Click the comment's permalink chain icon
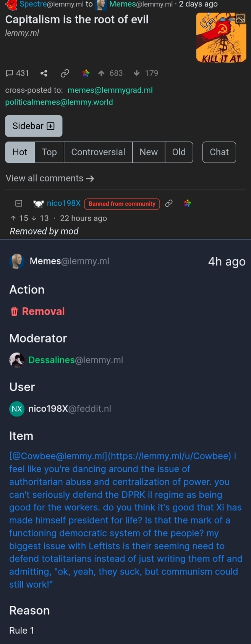Viewport: 251px width, 644px height. [x=168, y=204]
